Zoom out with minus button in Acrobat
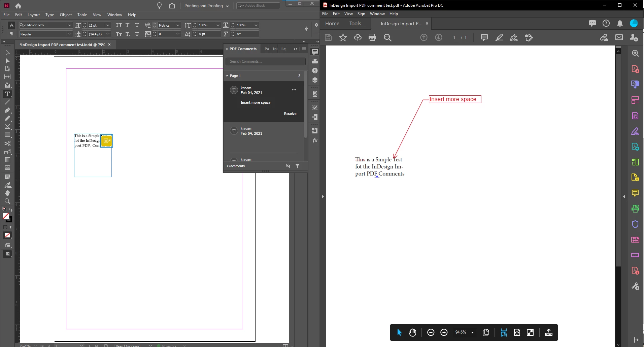 click(x=431, y=333)
